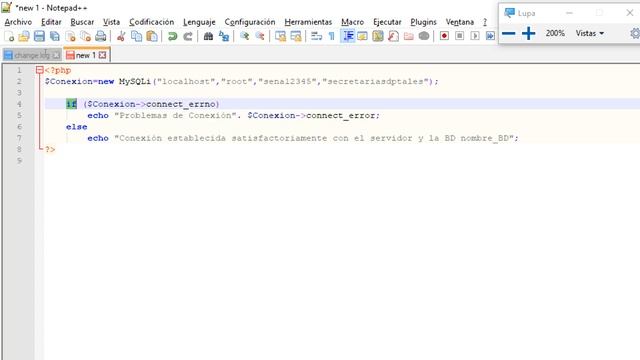Zoom in with Lupa plus button
The height and width of the screenshot is (360, 640).
529,33
